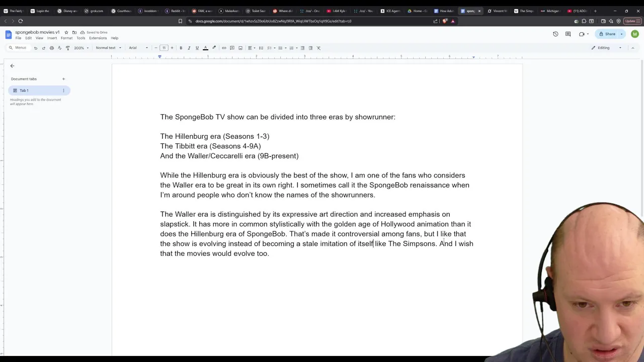Decrease paragraph indent

pos(302,48)
